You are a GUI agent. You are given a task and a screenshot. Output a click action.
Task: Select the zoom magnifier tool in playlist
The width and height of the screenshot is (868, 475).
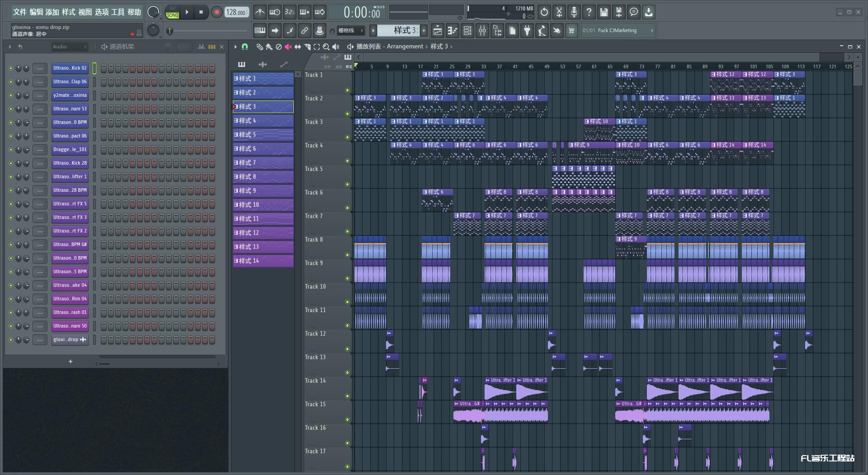[326, 47]
